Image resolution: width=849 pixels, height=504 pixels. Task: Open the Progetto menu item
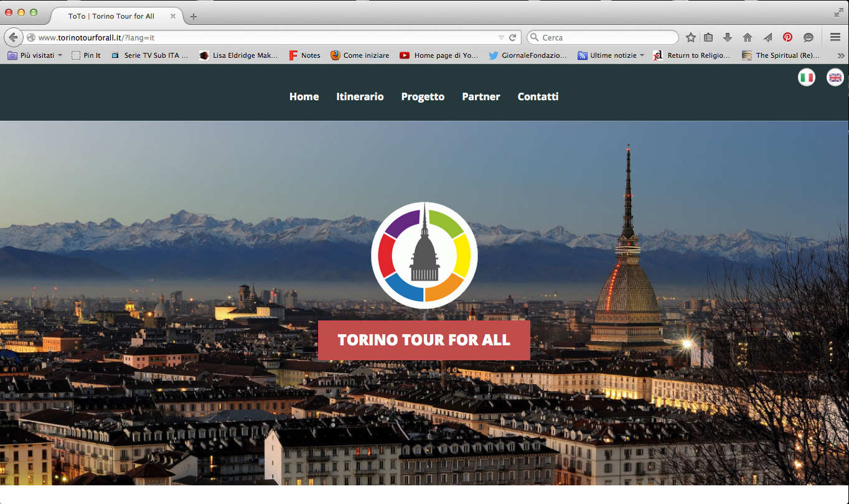423,96
